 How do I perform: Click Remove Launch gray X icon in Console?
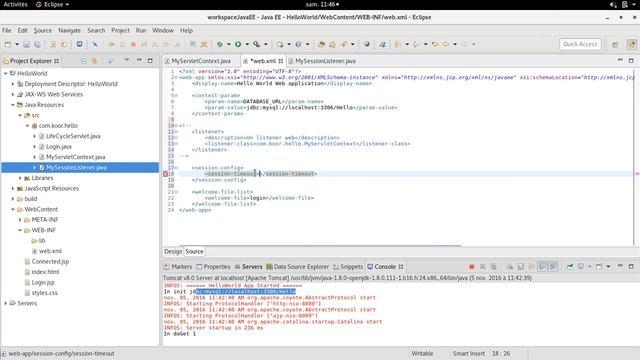click(x=482, y=267)
